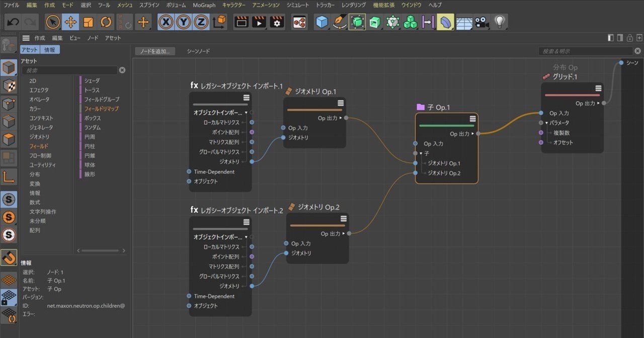Image resolution: width=644 pixels, height=338 pixels.
Task: Toggle the padlock icon at top right
Action: (630, 38)
